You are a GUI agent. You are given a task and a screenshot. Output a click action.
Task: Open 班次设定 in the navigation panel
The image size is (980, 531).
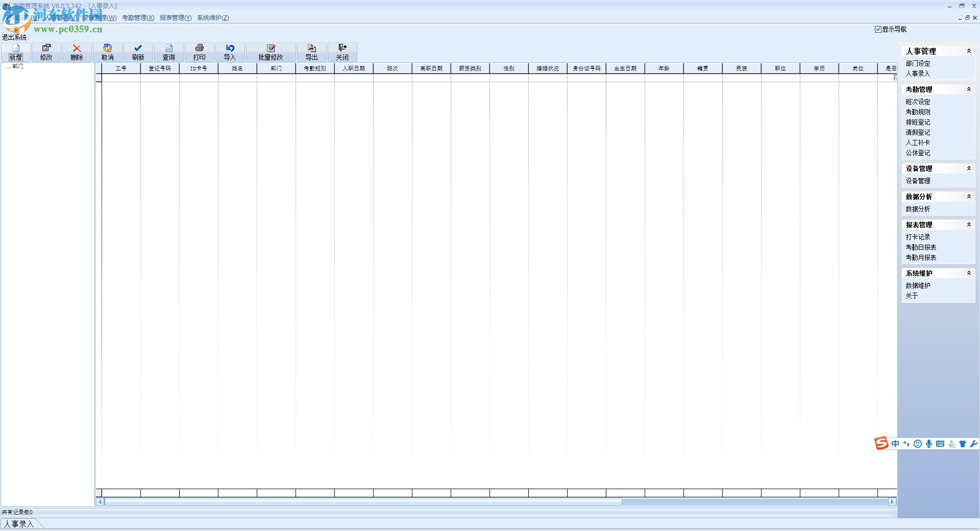918,102
